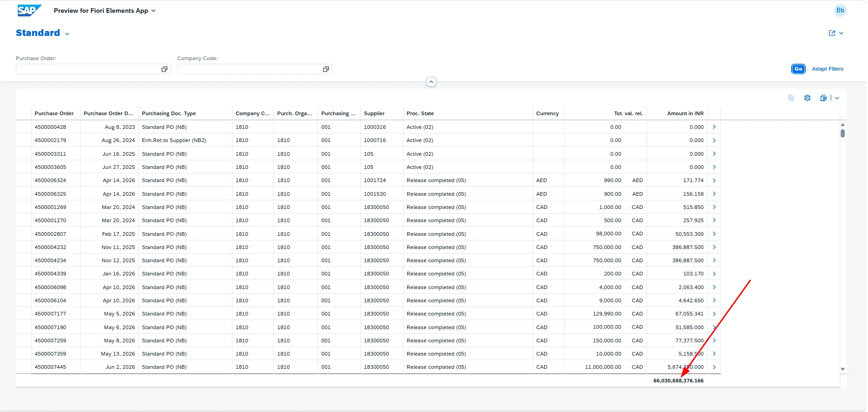Open row arrow for order 4500002179
The image size is (868, 412).
pos(714,140)
